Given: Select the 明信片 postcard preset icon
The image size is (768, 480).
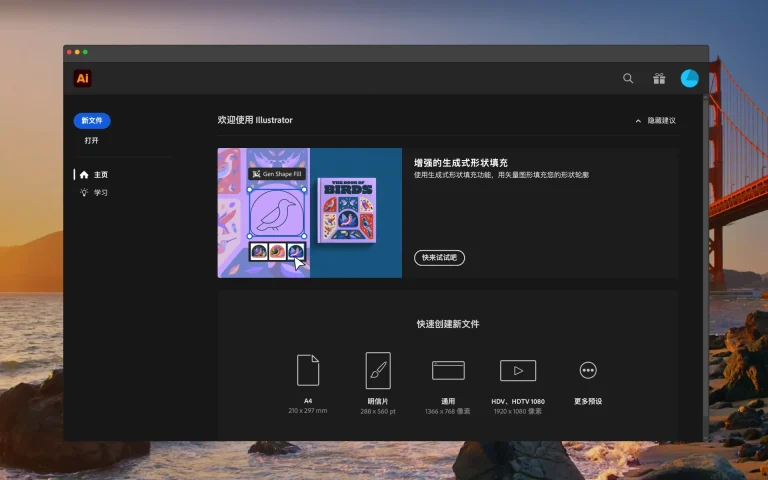Looking at the screenshot, I should click(x=378, y=370).
